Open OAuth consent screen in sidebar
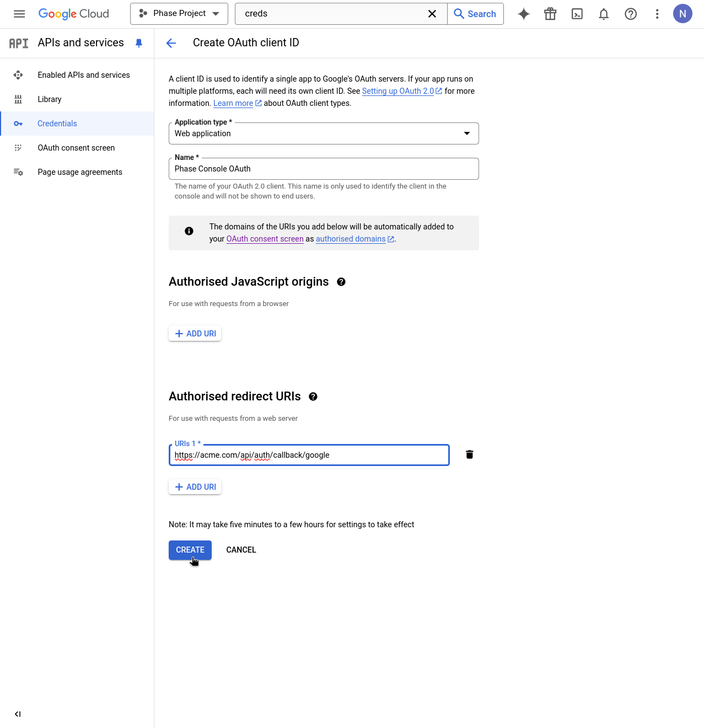 (x=77, y=148)
